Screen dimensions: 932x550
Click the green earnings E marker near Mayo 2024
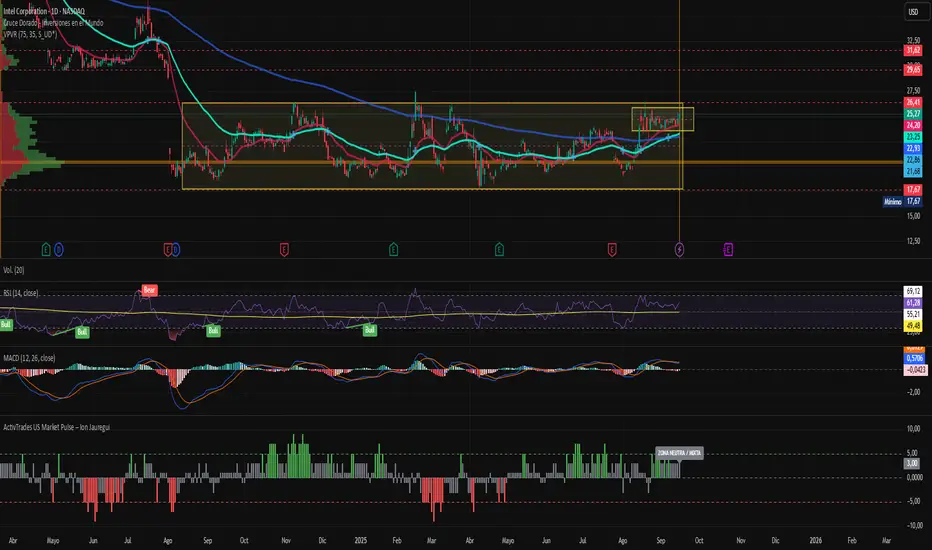(x=46, y=250)
